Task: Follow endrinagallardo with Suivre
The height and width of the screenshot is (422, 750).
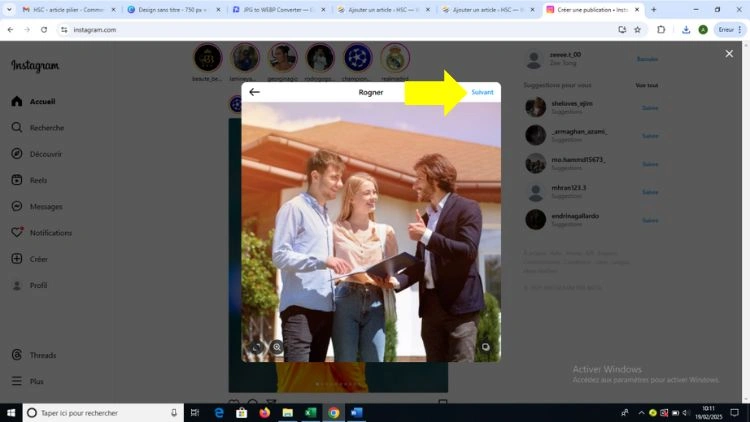Action: pyautogui.click(x=650, y=221)
